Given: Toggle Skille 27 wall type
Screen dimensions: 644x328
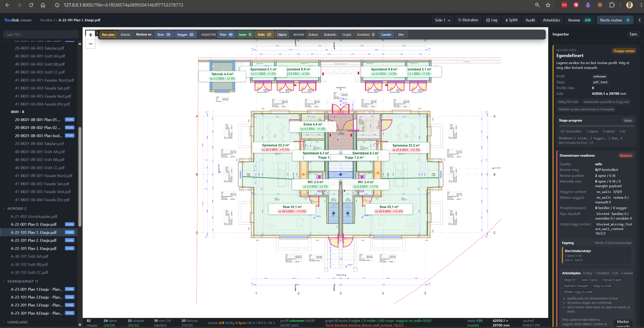Looking at the screenshot, I should tap(264, 34).
